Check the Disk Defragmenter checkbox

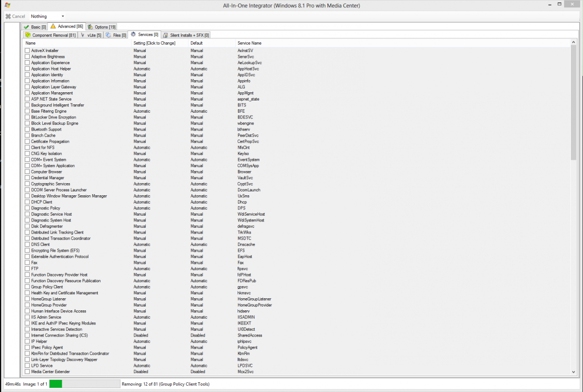[x=27, y=226]
